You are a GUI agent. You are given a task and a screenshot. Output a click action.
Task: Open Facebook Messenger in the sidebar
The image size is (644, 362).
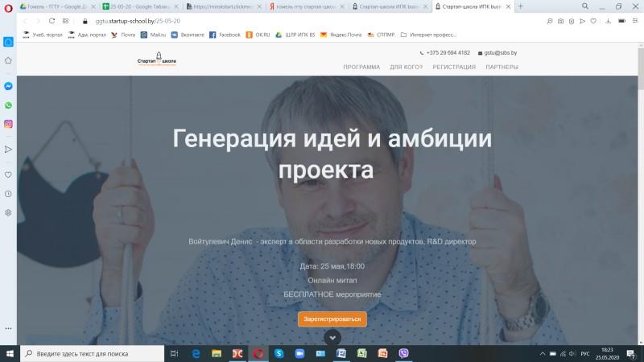8,86
